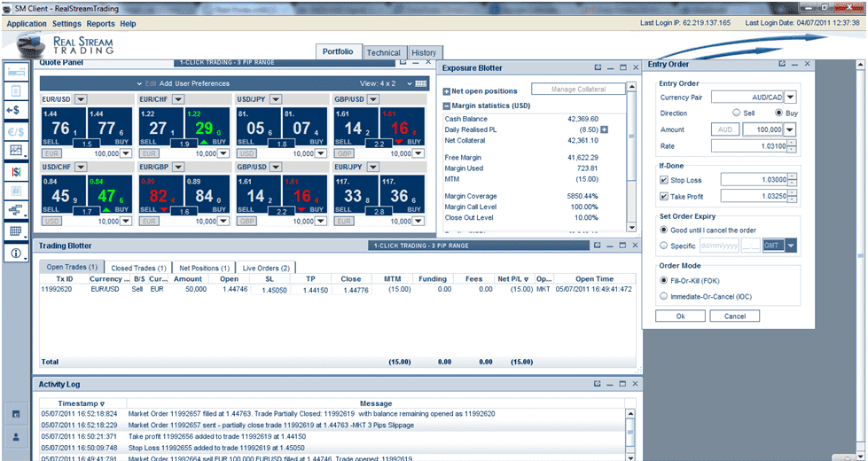Click the Rate input field
The image size is (868, 461).
tap(753, 146)
